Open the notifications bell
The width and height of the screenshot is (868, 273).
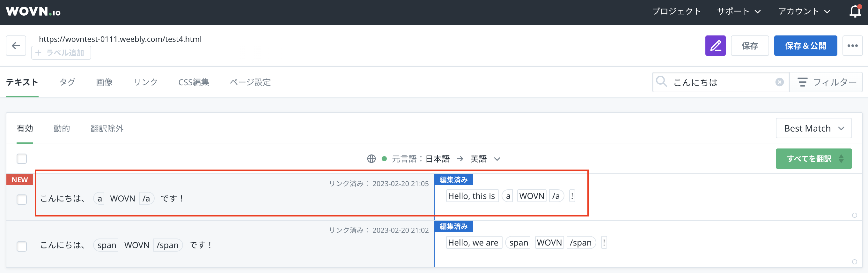pos(855,11)
